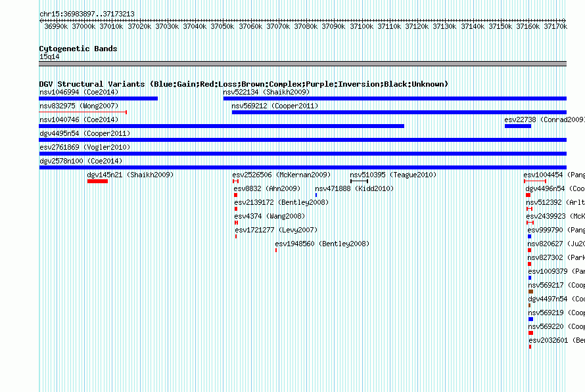
Task: Click esv1948560 (Bentley2008) label
Action: coord(322,244)
